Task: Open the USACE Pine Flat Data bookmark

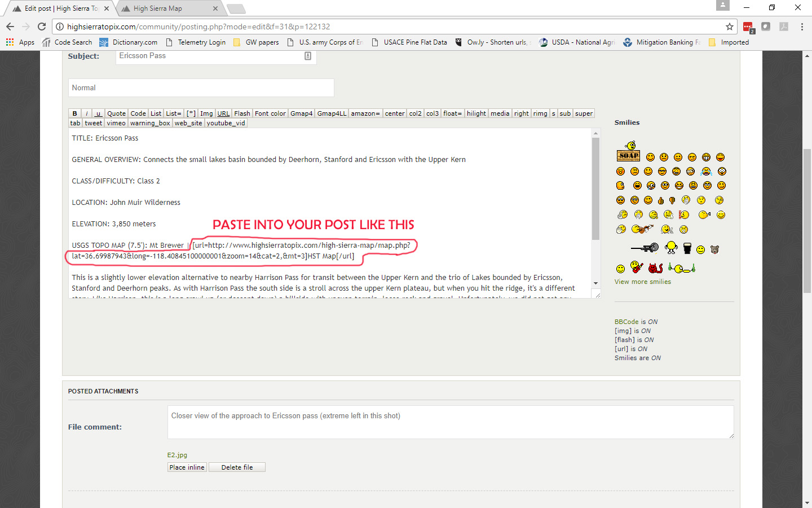Action: (409, 42)
